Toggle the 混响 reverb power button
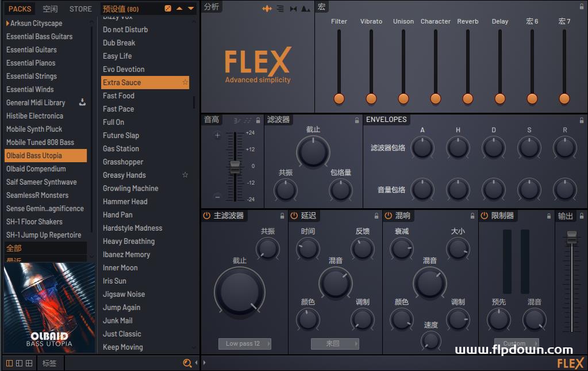The height and width of the screenshot is (371, 588). tap(388, 216)
